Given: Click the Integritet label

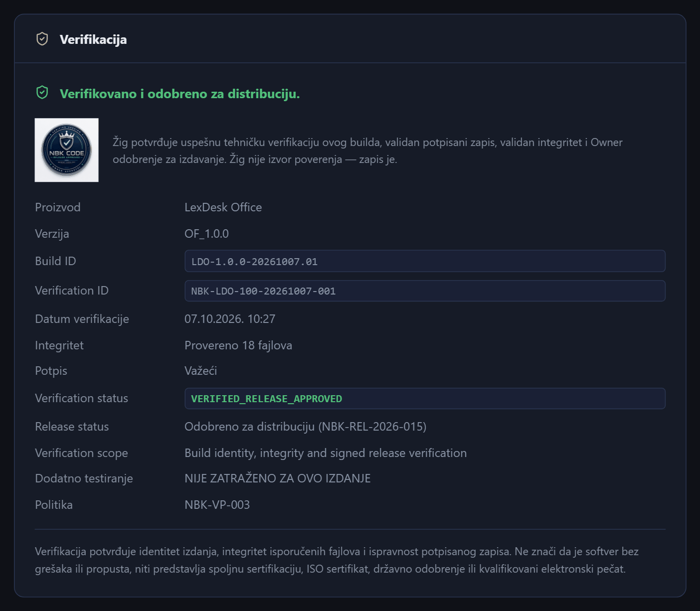Looking at the screenshot, I should click(59, 345).
